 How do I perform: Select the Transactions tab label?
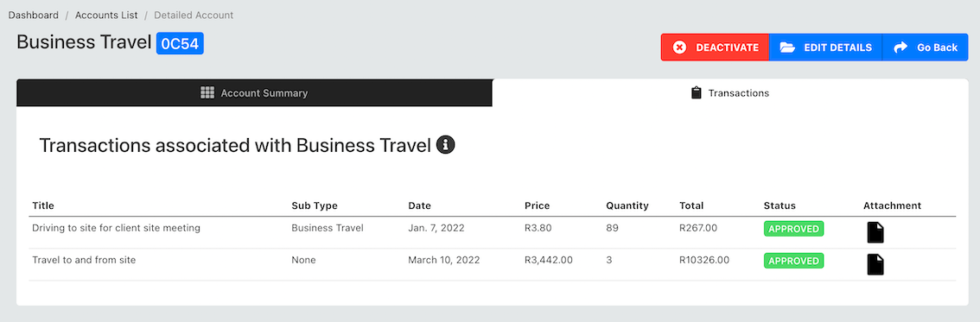(738, 93)
